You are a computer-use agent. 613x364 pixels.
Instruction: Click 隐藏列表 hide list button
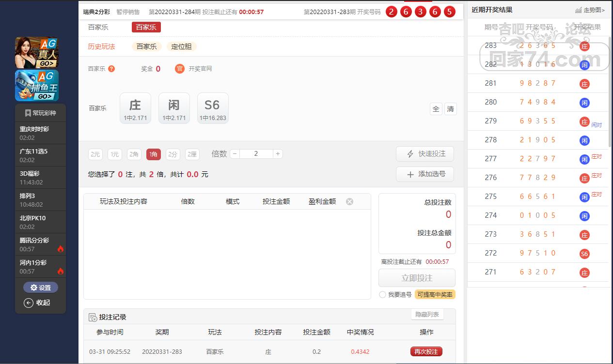pyautogui.click(x=427, y=315)
